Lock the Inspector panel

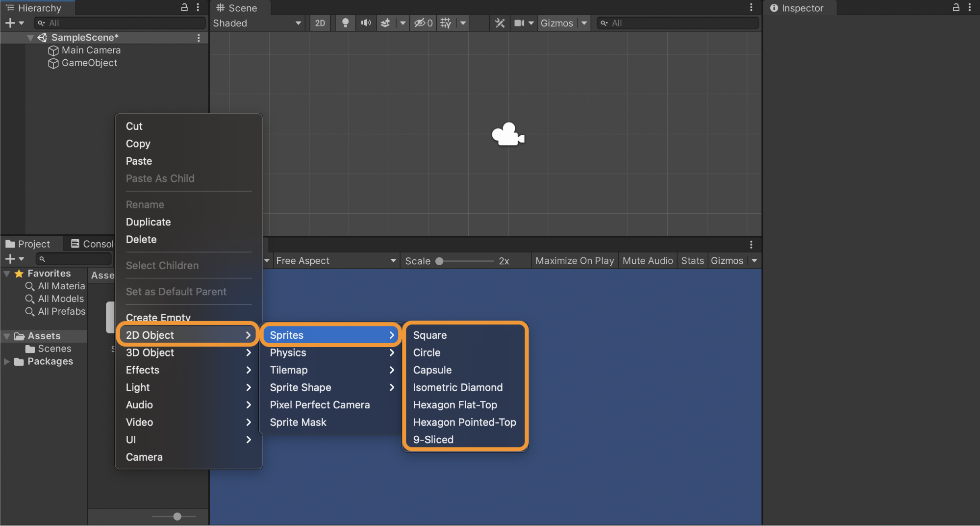[956, 7]
